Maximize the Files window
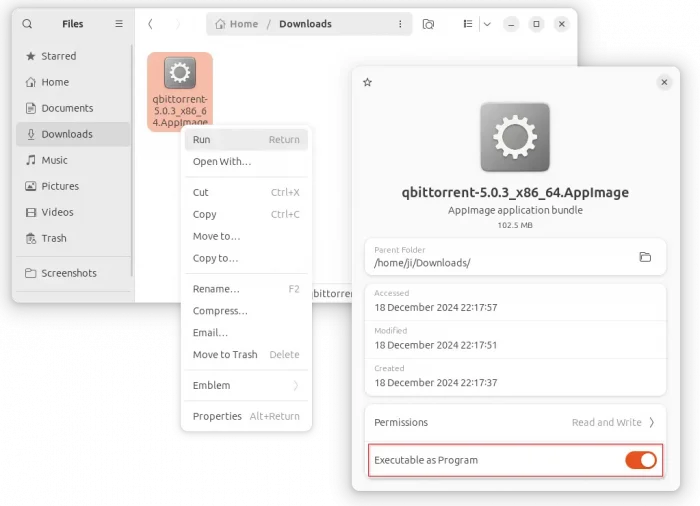This screenshot has width=700, height=506. pyautogui.click(x=536, y=24)
